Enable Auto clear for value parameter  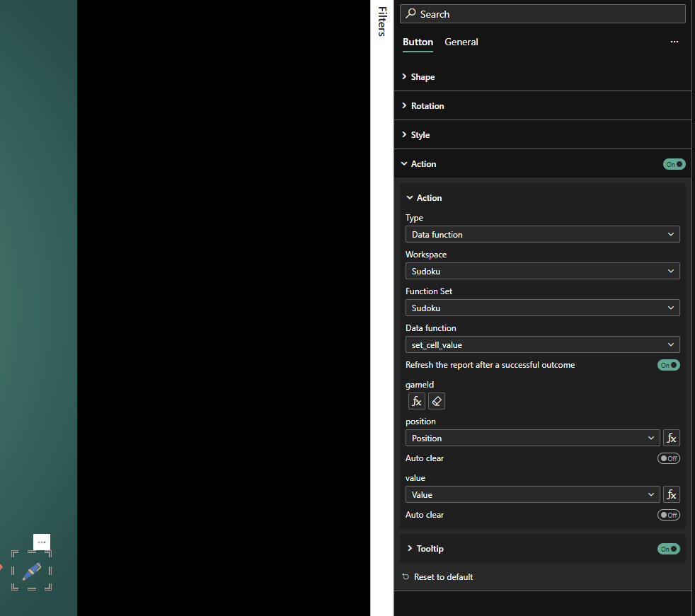[x=668, y=515]
